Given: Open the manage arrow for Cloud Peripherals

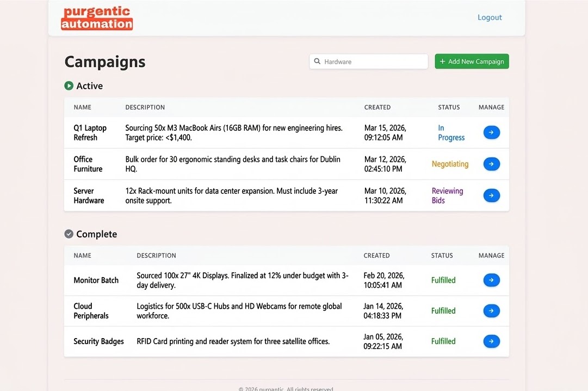Looking at the screenshot, I should 491,310.
